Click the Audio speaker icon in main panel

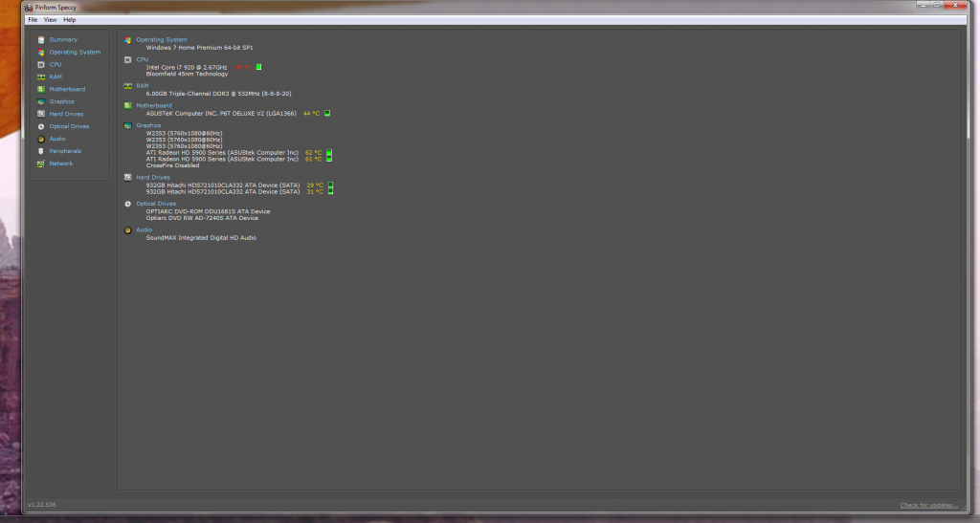coord(127,230)
